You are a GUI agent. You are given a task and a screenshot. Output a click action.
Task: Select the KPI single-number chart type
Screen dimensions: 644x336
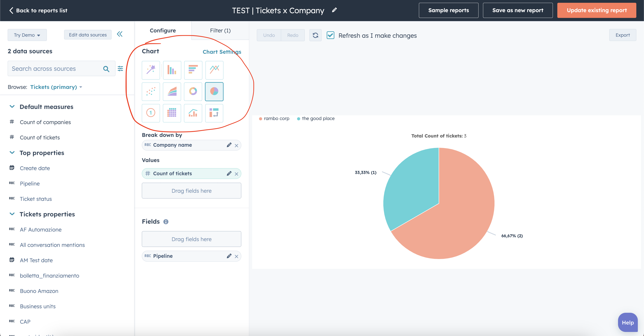pyautogui.click(x=151, y=113)
